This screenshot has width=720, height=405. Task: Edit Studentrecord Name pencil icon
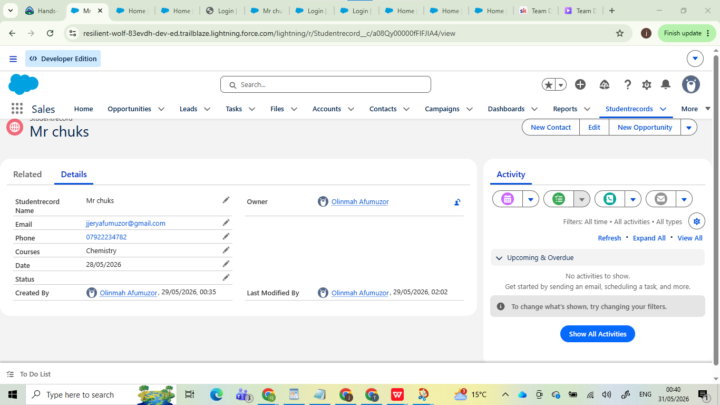point(226,200)
